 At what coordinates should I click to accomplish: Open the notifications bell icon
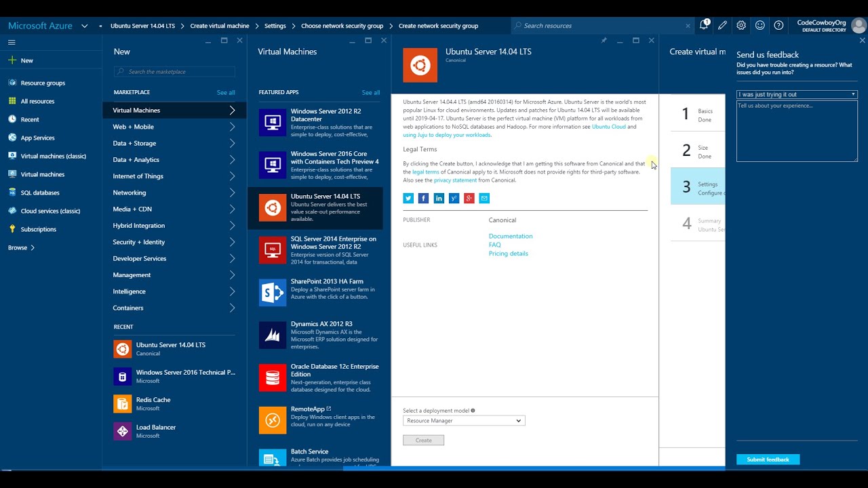704,25
